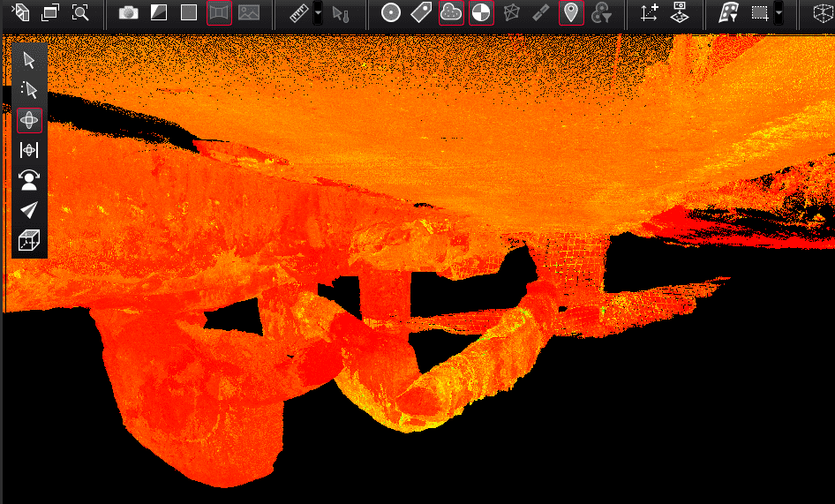Take a snapshot with the camera icon

click(x=129, y=12)
